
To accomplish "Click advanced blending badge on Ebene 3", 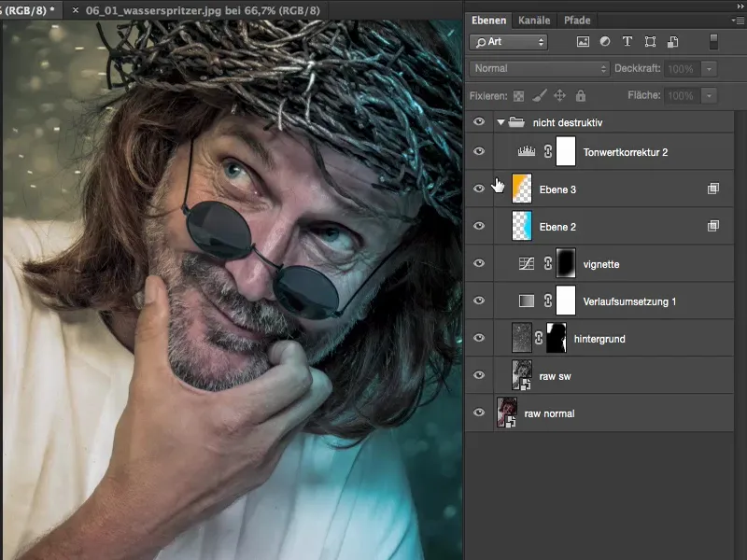I will [713, 189].
